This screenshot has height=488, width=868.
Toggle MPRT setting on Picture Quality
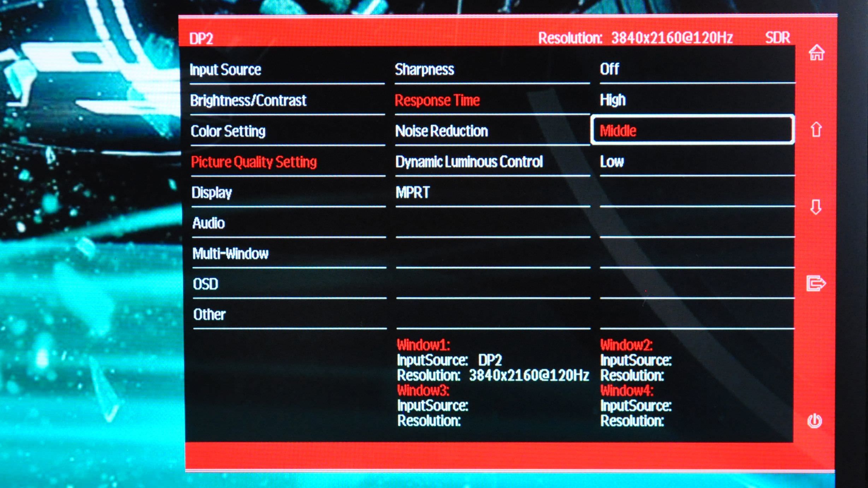coord(413,192)
